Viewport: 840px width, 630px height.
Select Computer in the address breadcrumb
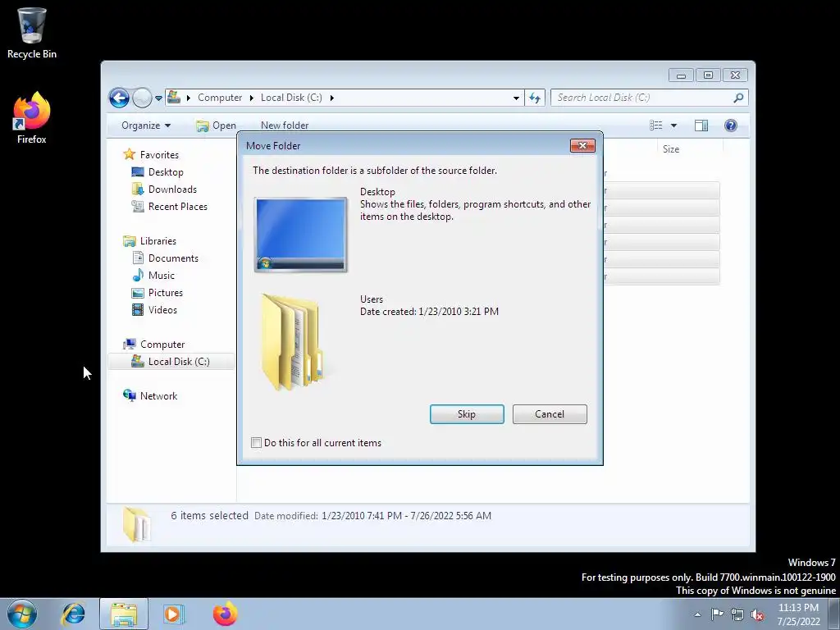pos(220,98)
